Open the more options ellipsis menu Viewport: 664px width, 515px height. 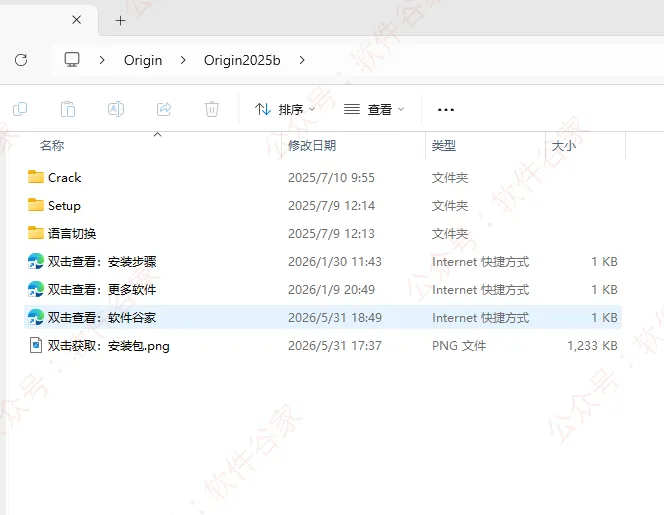click(445, 110)
